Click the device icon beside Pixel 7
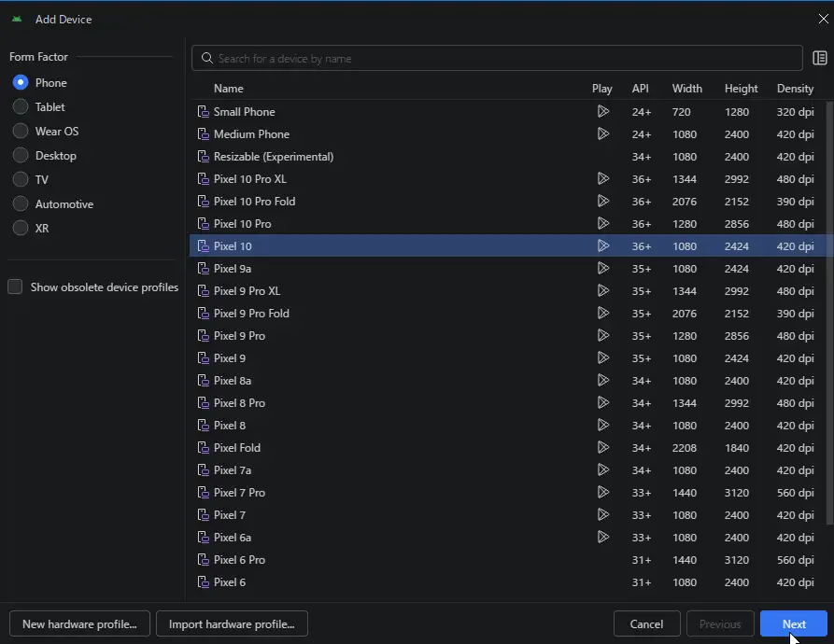The width and height of the screenshot is (834, 644). click(x=204, y=514)
